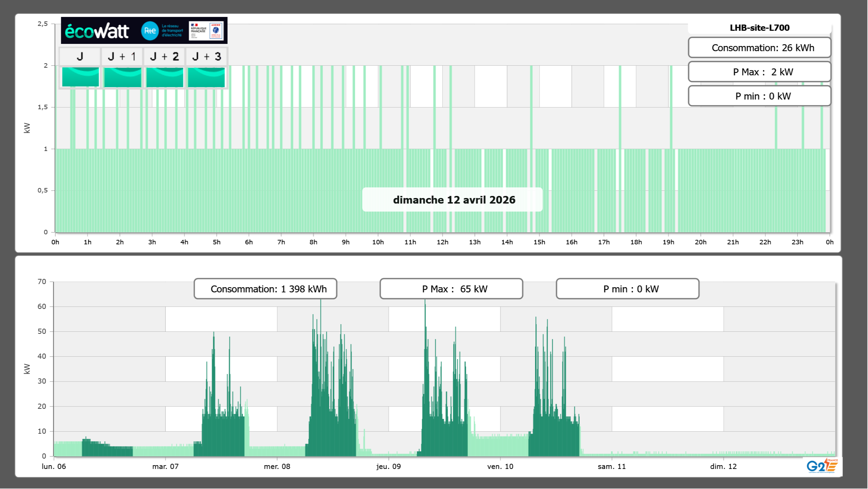This screenshot has height=489, width=868.
Task: Select the J day tab
Action: pos(80,56)
